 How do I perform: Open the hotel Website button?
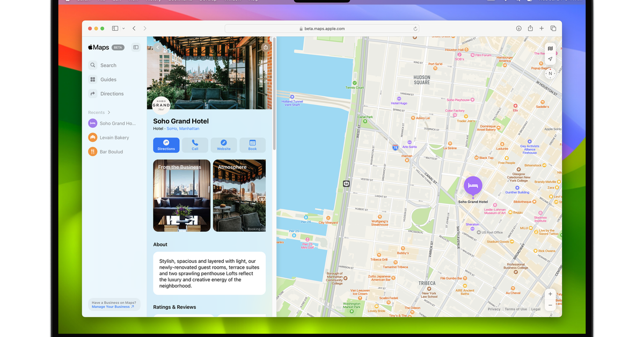(x=224, y=145)
